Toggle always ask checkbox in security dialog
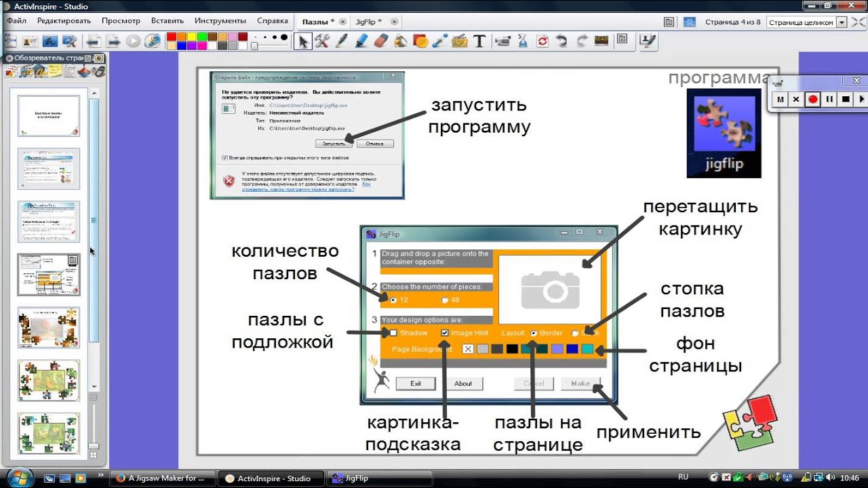 [x=225, y=157]
